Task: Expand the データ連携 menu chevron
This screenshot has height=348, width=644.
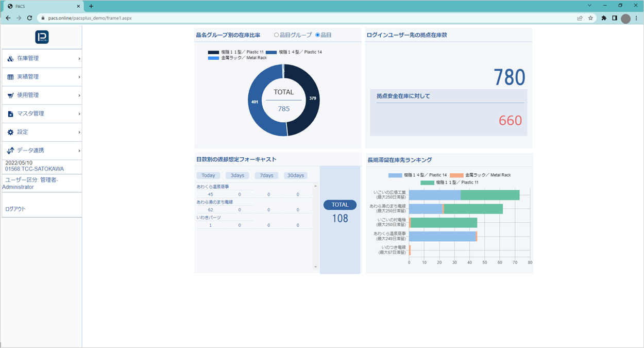Action: [x=78, y=150]
